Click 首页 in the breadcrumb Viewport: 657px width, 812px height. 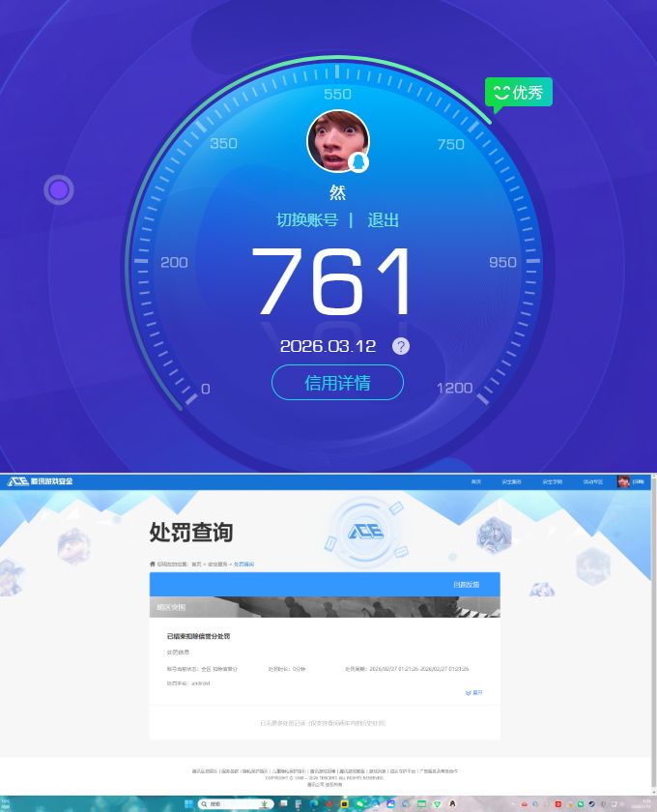196,564
